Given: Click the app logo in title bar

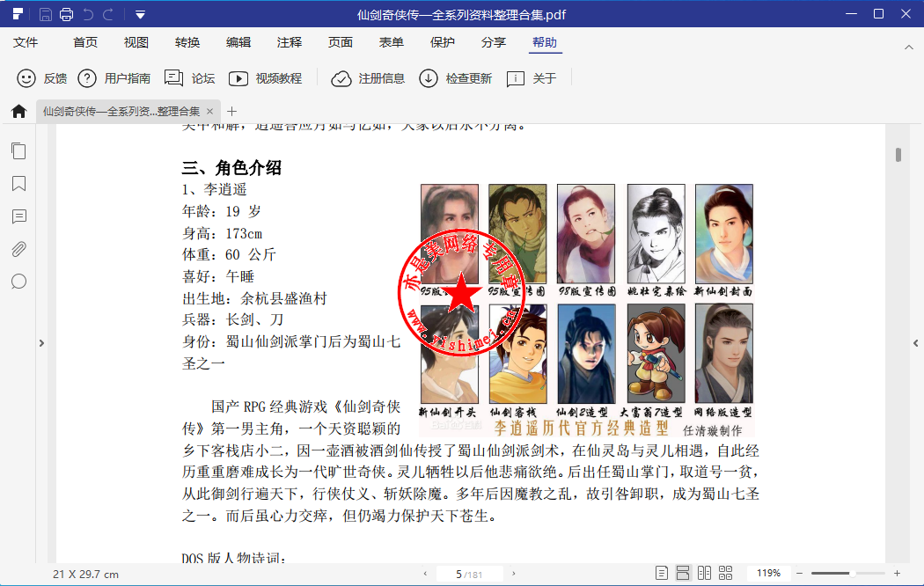Looking at the screenshot, I should (18, 14).
